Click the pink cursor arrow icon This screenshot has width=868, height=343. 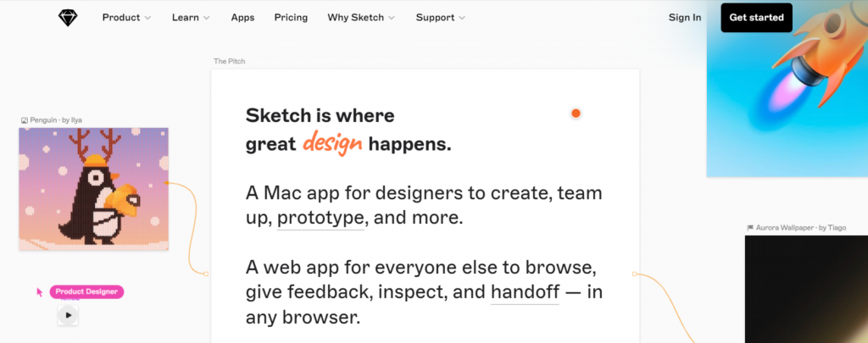40,292
